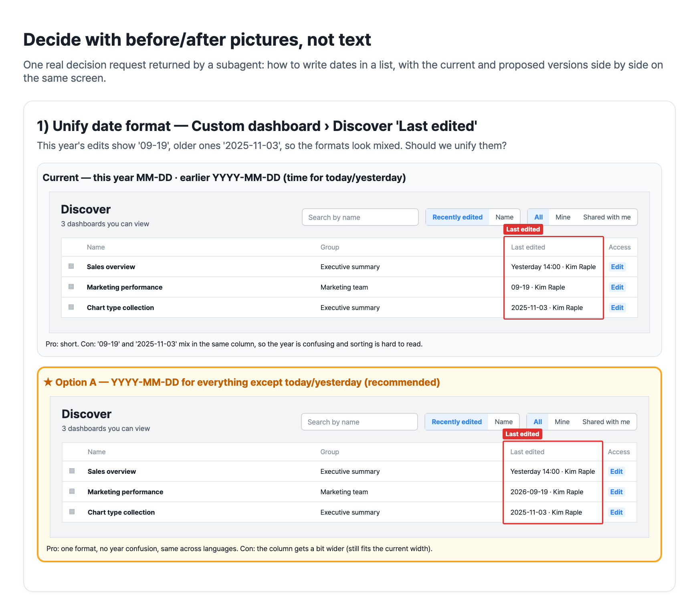Switch to All filter in Option A panel

click(x=538, y=422)
